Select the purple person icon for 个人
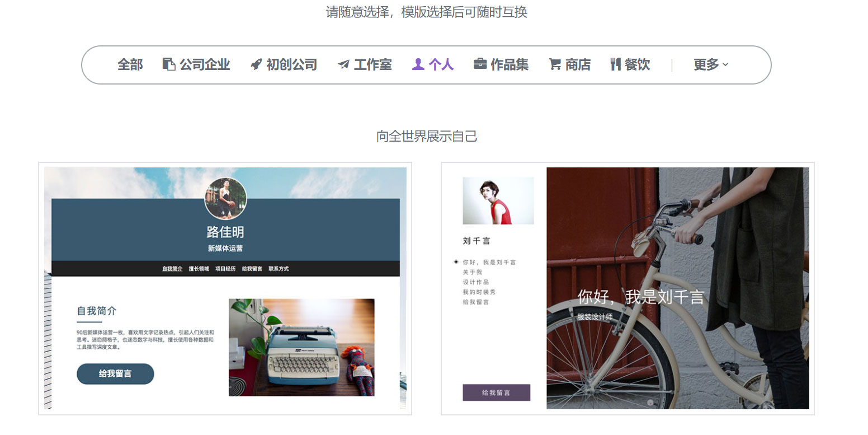Screen dimensions: 868x435 [x=418, y=64]
